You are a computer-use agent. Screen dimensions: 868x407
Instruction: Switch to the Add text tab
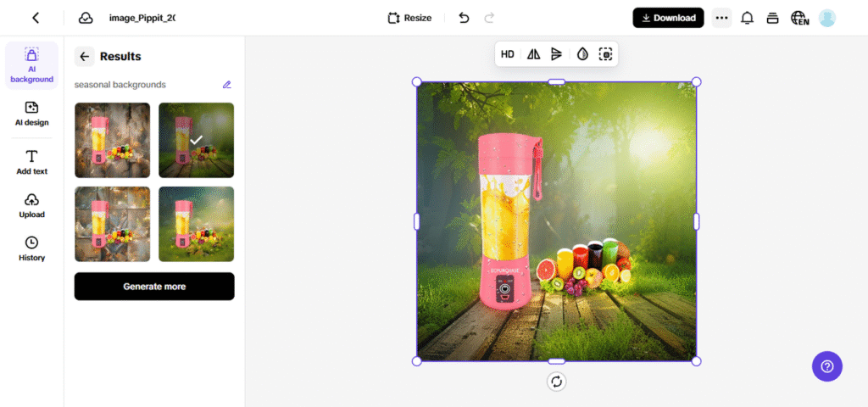[x=31, y=162]
